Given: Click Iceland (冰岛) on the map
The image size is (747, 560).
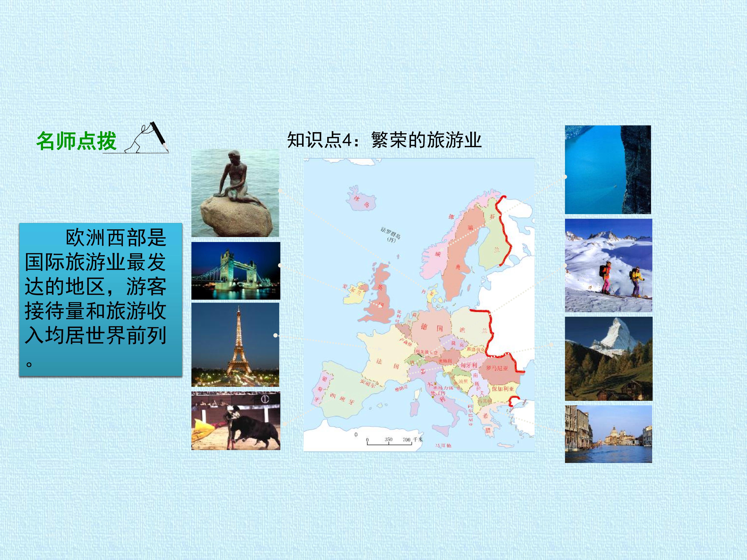Looking at the screenshot, I should pyautogui.click(x=361, y=202).
